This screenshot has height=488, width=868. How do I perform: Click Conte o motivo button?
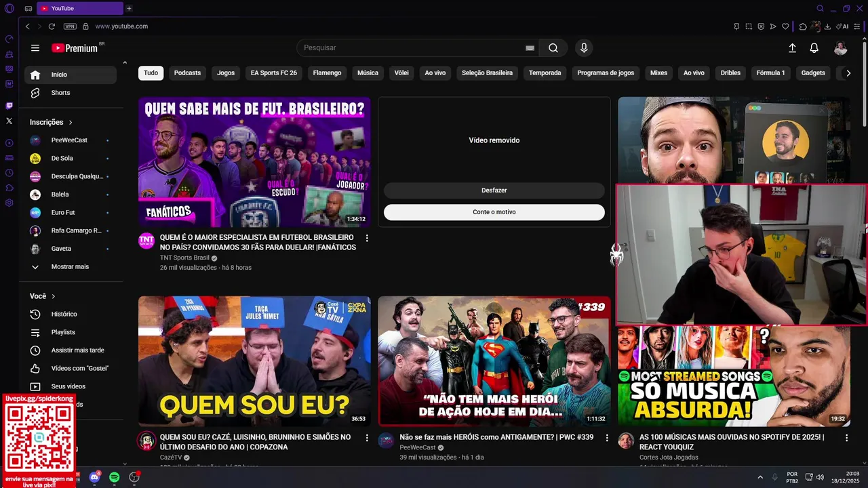click(494, 212)
